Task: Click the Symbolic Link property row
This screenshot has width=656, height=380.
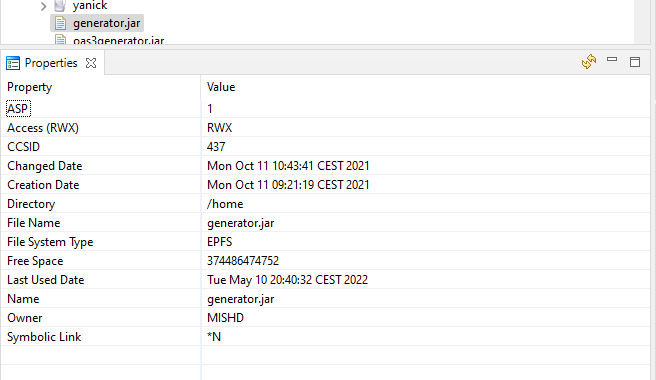Action: click(325, 337)
